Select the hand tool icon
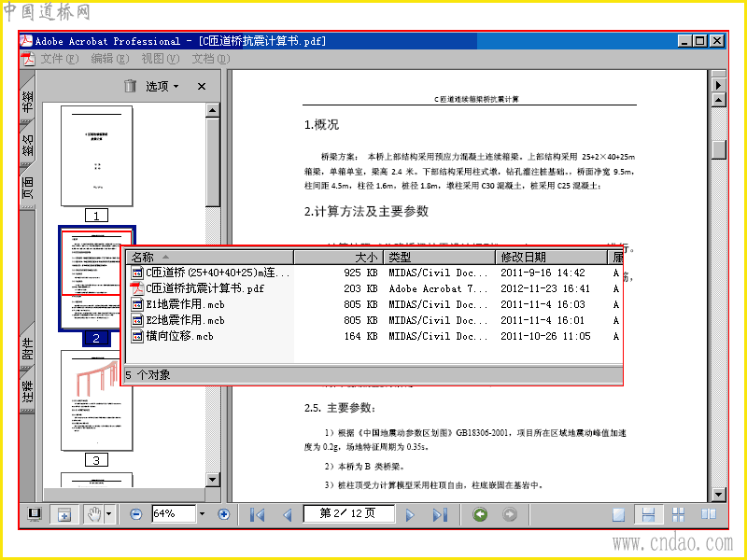 coord(95,514)
